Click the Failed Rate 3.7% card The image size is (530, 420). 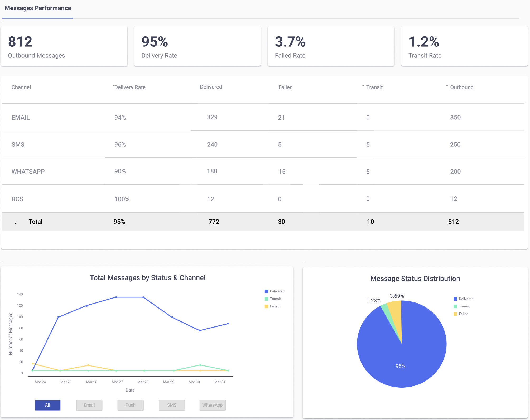click(331, 46)
